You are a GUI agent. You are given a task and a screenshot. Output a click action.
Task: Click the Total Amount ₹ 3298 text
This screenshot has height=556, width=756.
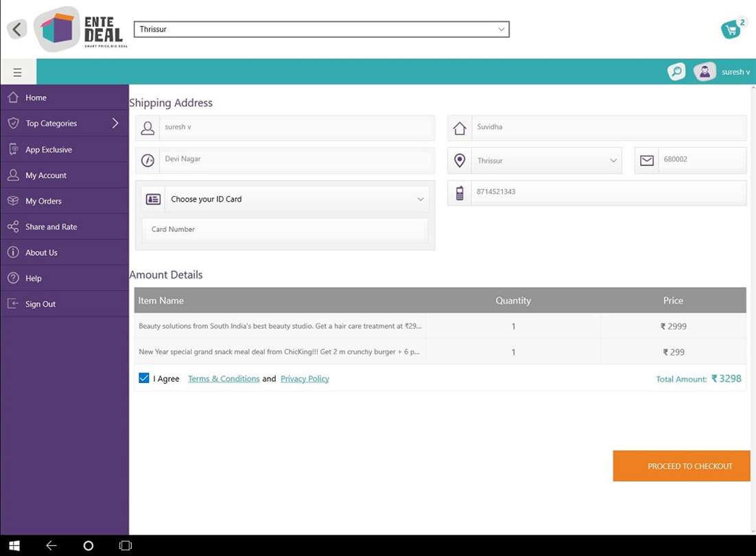pos(698,378)
